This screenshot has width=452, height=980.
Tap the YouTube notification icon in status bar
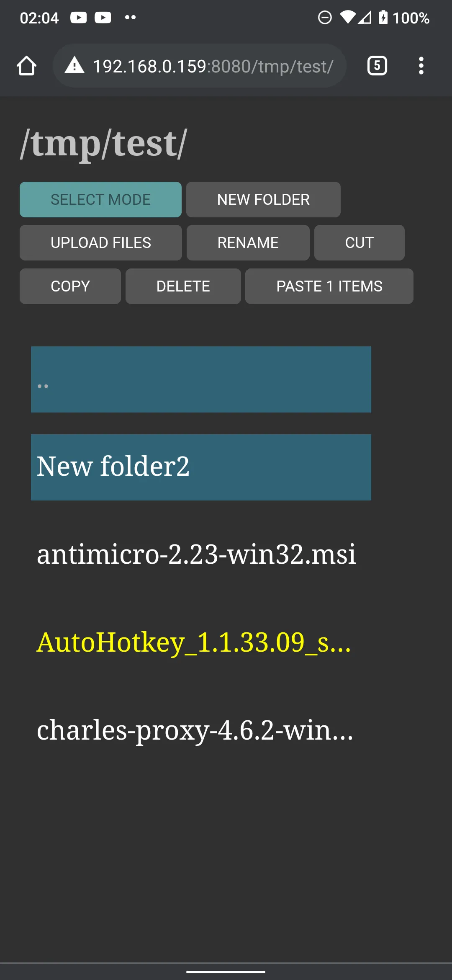coord(79,18)
